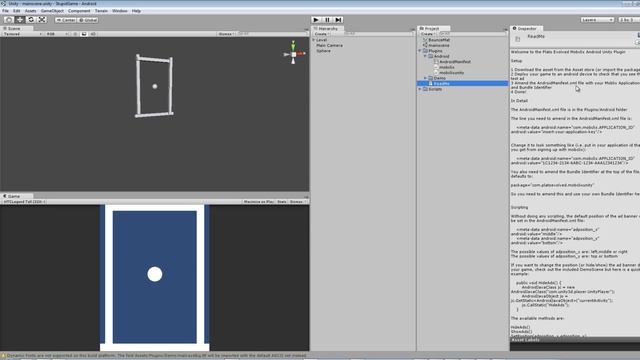640x360 pixels.
Task: Collapse the Level object in Hierarchy
Action: click(314, 40)
